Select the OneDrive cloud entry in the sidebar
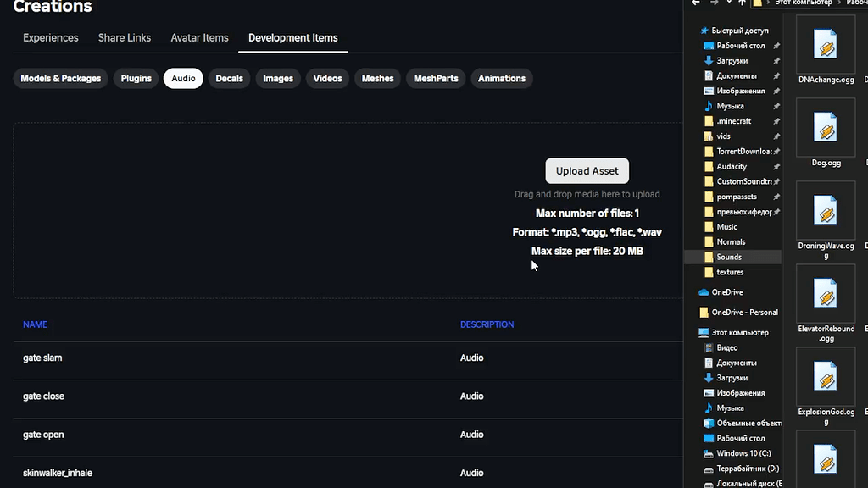 pos(729,291)
